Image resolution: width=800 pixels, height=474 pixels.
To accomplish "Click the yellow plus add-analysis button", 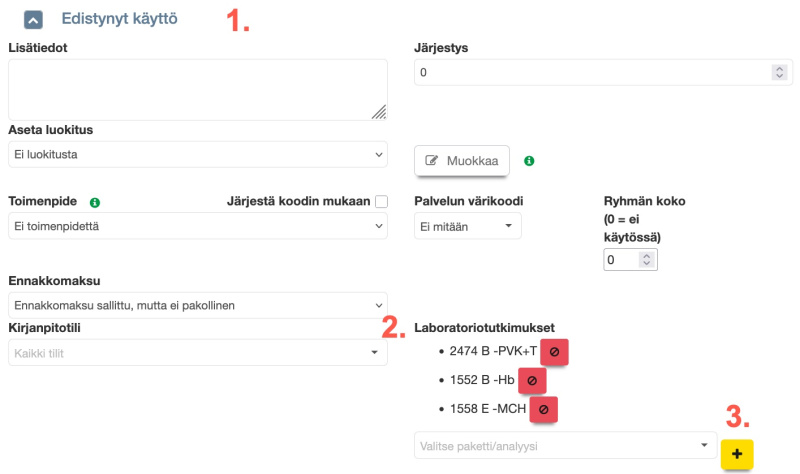I will [x=737, y=454].
